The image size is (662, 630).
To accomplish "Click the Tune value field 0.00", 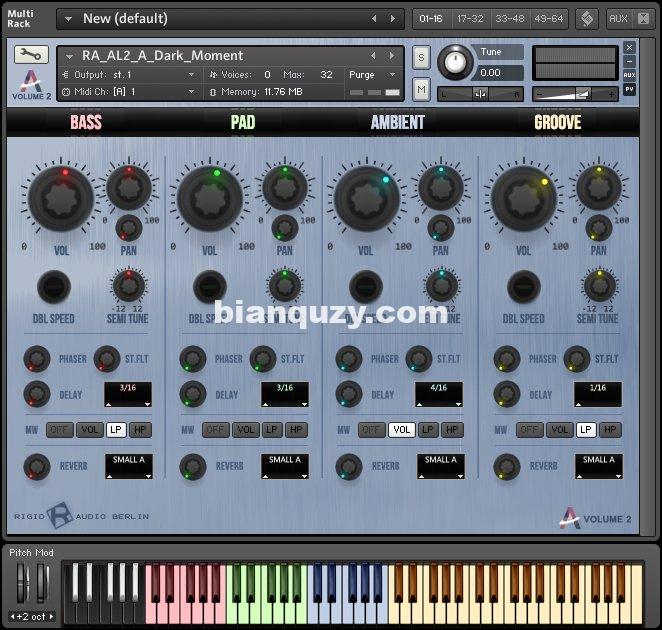I will pos(500,73).
